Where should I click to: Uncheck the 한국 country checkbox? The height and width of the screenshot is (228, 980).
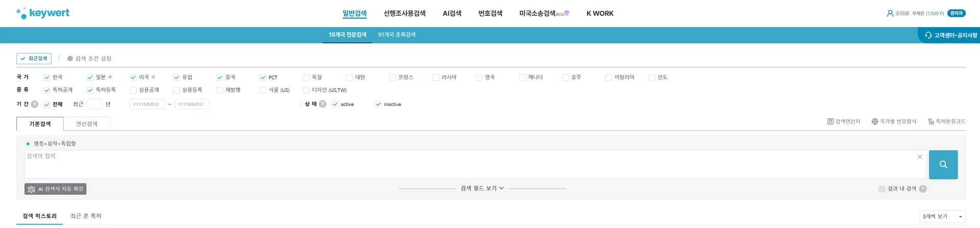pyautogui.click(x=46, y=78)
